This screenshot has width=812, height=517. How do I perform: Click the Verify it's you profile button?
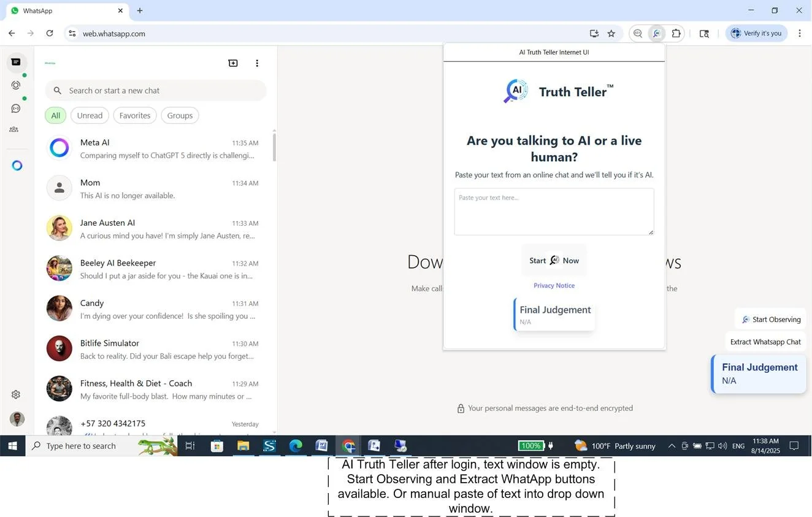[x=756, y=34]
